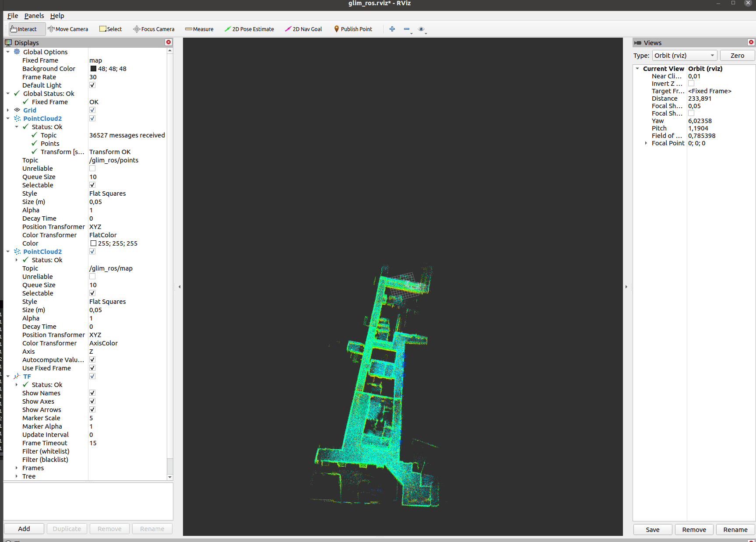Activate the Move Camera tool
The width and height of the screenshot is (756, 542).
tap(68, 29)
